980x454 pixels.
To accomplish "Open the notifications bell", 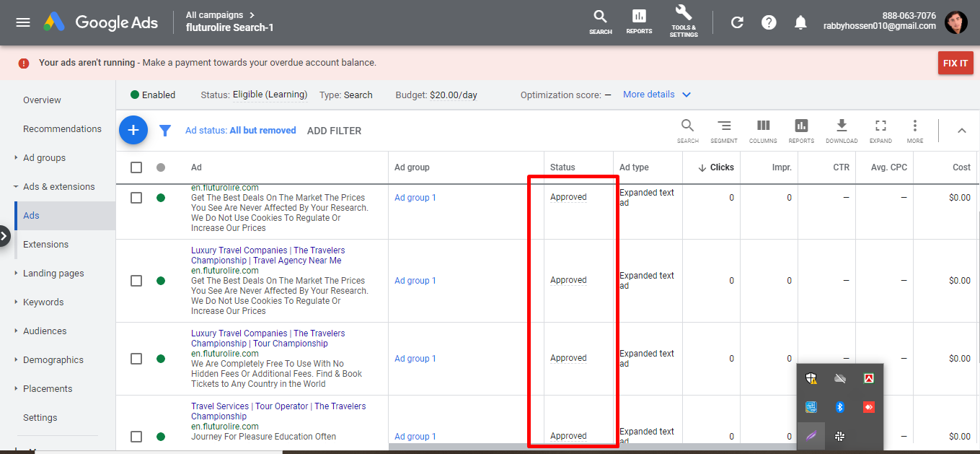I will pos(800,22).
